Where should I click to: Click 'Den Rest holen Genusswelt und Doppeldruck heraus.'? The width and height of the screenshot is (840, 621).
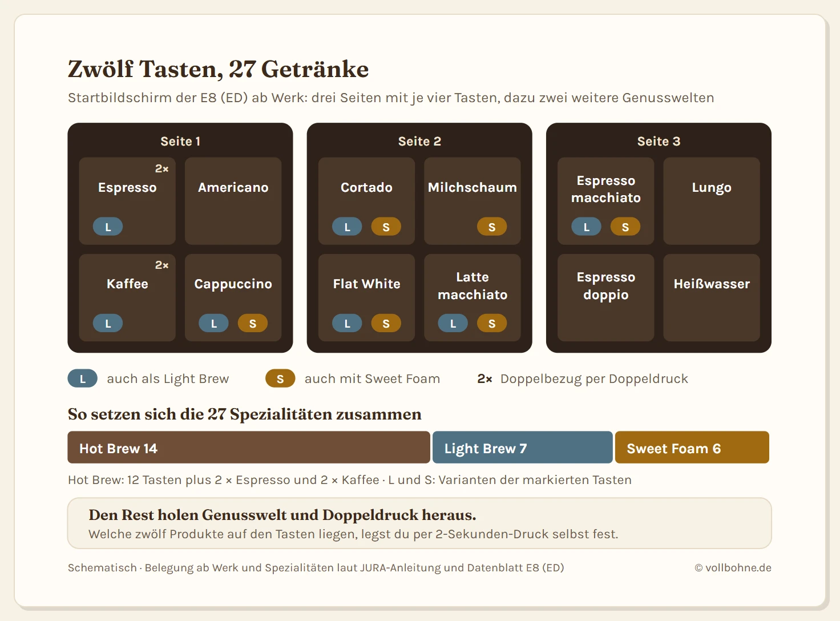tap(282, 515)
